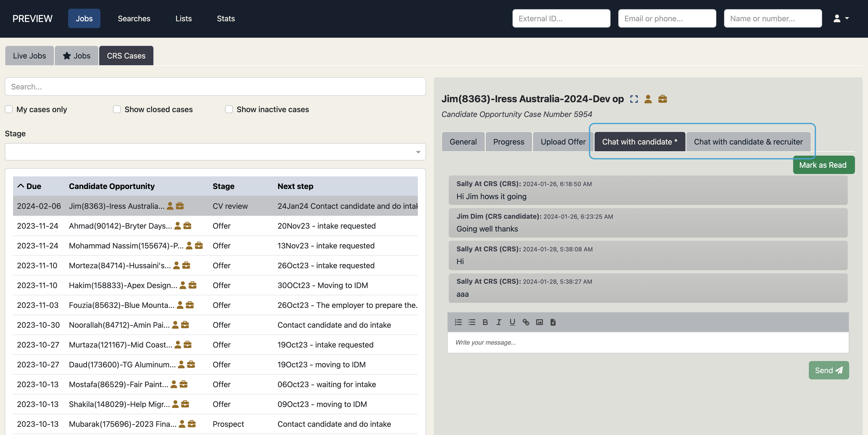Insert a numbered list in the message editor
This screenshot has height=435, width=868.
point(458,322)
